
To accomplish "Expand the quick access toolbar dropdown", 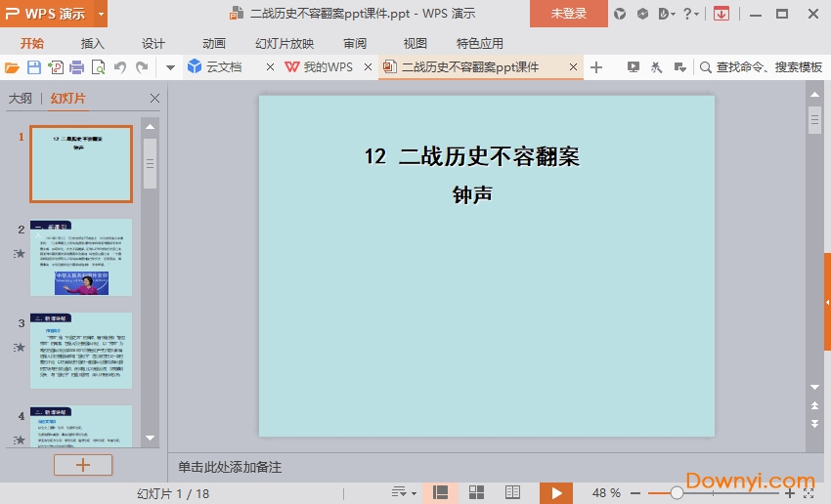I will coord(170,67).
